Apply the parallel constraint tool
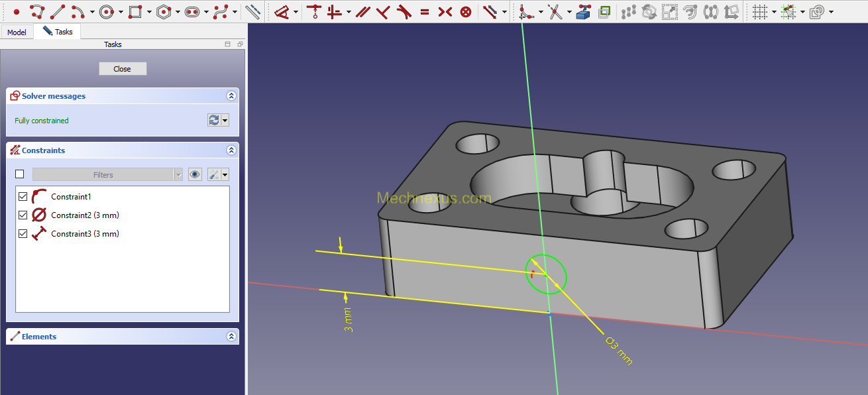Image resolution: width=868 pixels, height=395 pixels. 362,11
